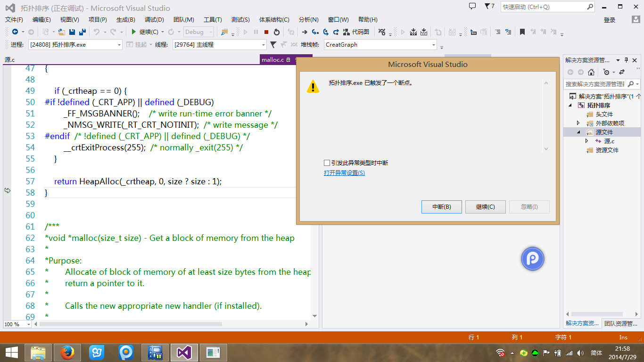The image size is (644, 362).
Task: Expand the 源.c file node
Action: (587, 141)
